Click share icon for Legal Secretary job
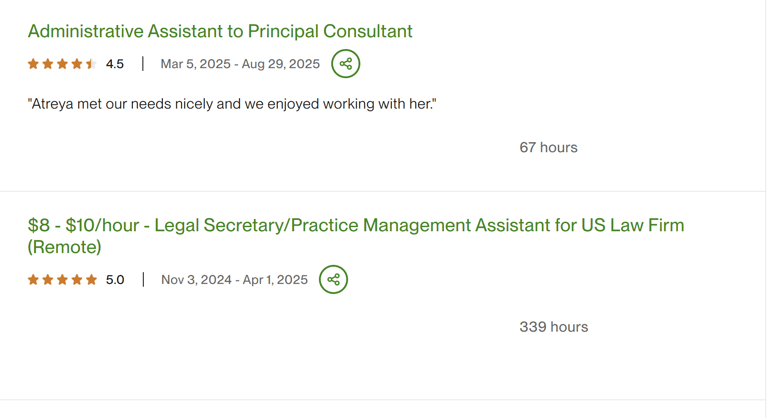 coord(333,280)
